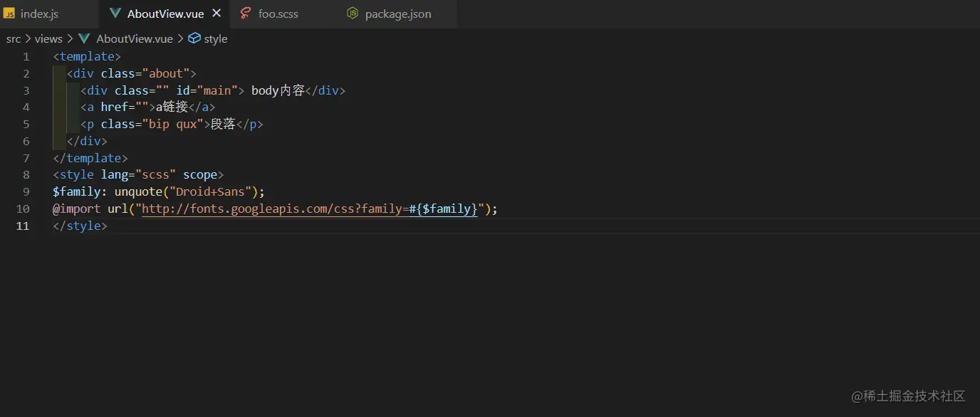Screen dimensions: 980x417
Task: Open the AboutView.vue breadcrumb item
Action: click(135, 39)
